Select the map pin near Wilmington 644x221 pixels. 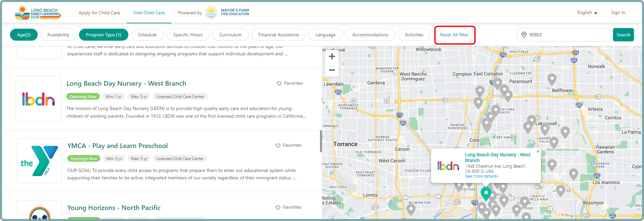(411, 210)
